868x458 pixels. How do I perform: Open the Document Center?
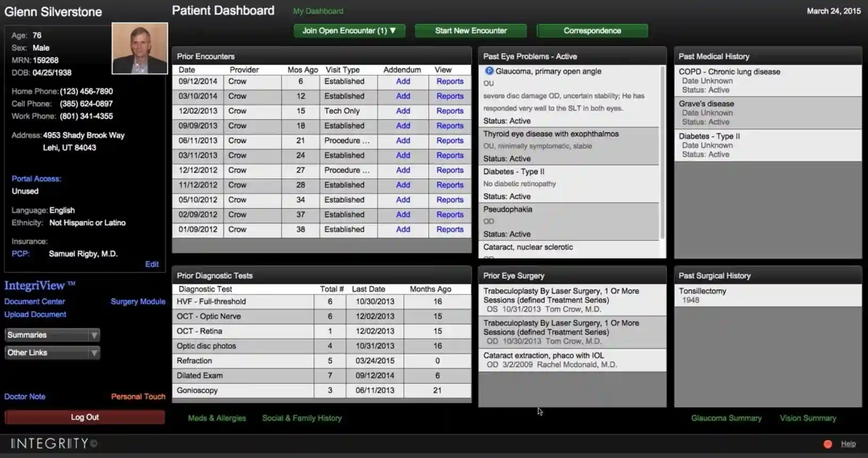(x=35, y=301)
